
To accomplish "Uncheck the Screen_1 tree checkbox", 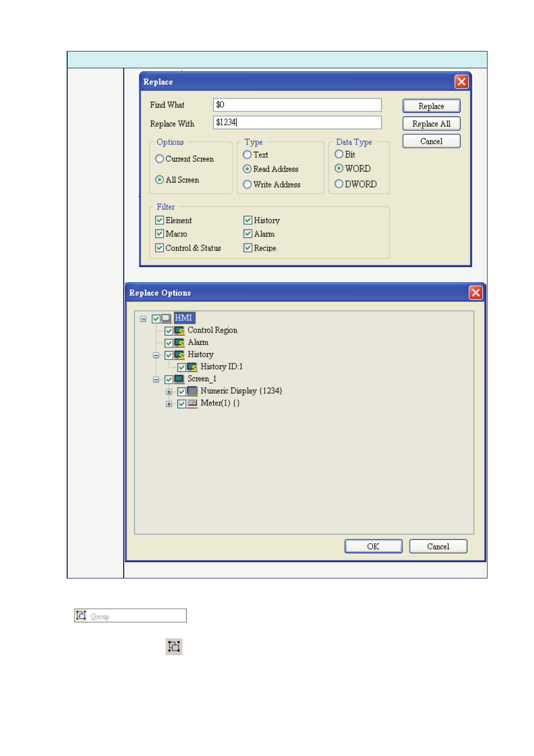I will click(168, 380).
